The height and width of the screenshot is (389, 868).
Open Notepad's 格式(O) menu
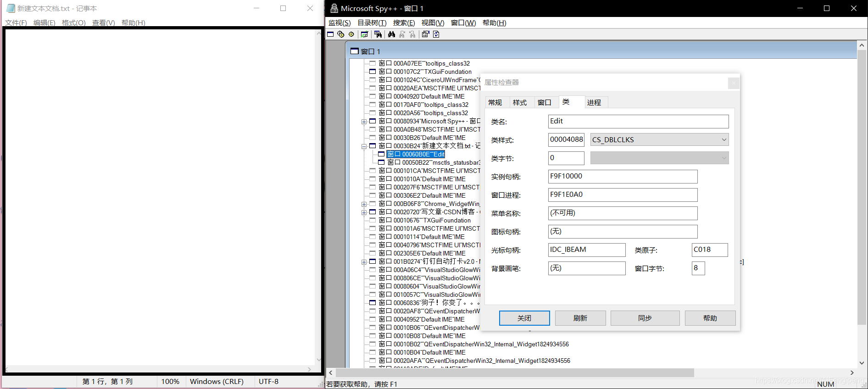[x=73, y=23]
